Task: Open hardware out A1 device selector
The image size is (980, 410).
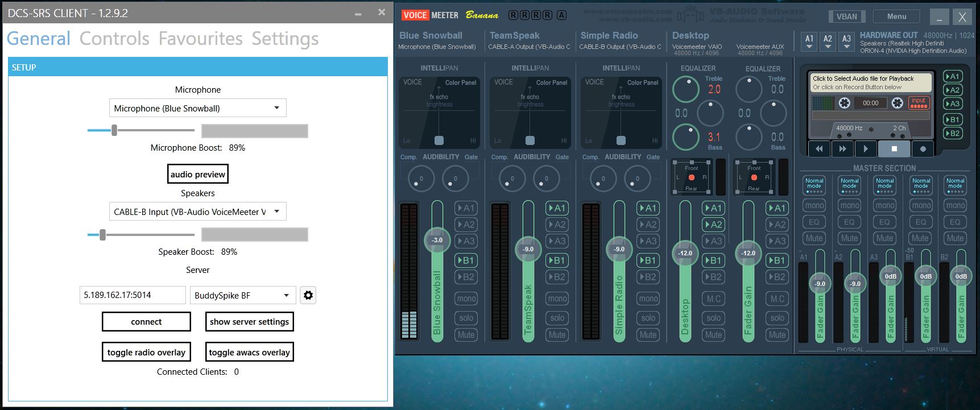Action: pos(809,42)
